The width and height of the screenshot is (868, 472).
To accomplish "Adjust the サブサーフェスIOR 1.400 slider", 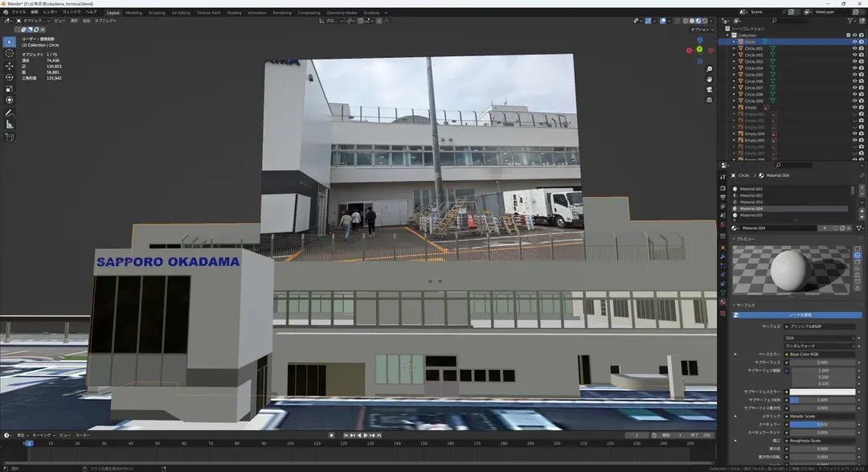I will pos(823,400).
